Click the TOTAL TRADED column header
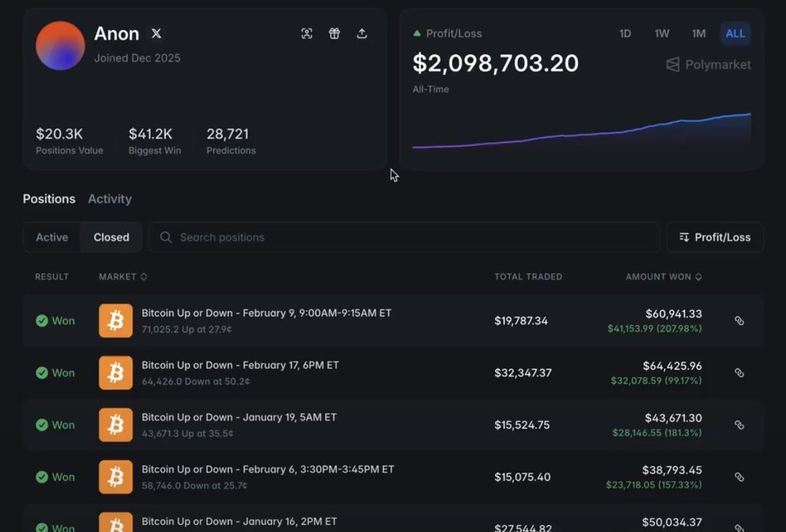 point(528,277)
